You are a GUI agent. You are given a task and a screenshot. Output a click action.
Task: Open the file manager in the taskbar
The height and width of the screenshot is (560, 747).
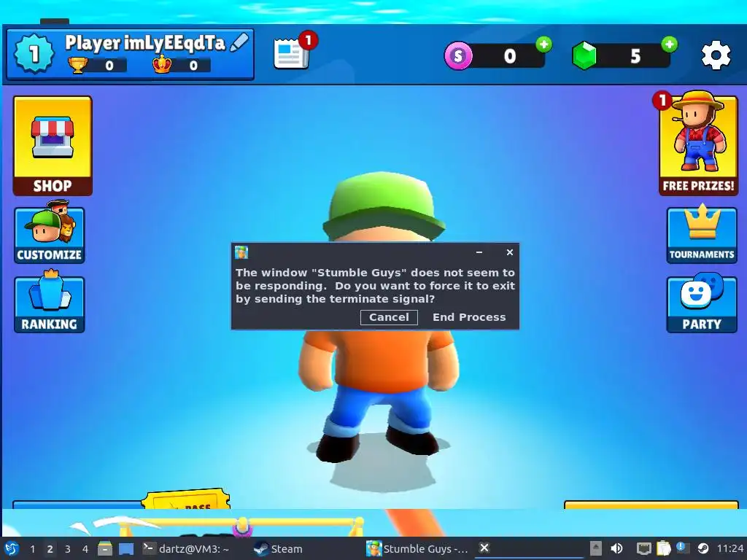coord(105,548)
